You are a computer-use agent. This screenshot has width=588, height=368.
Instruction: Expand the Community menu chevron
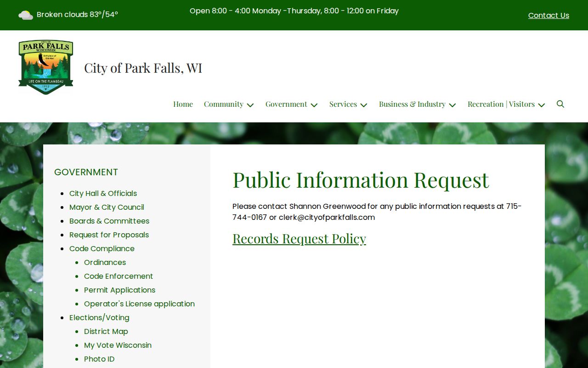[250, 105]
